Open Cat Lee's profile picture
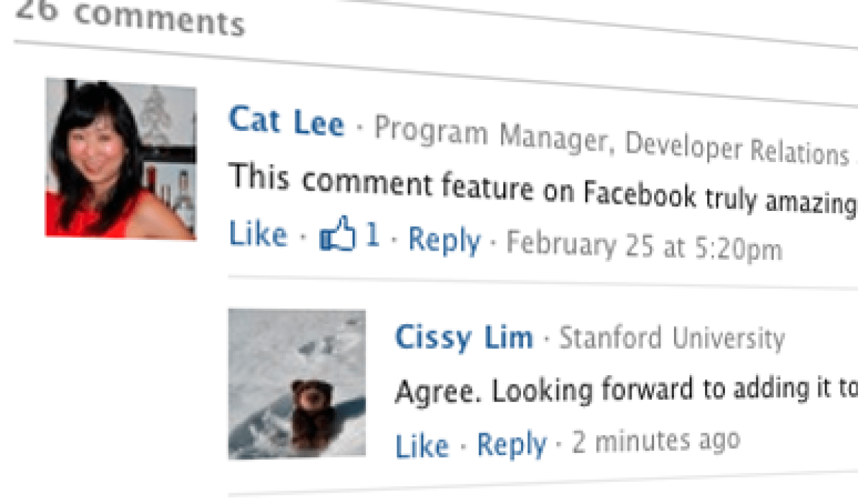The width and height of the screenshot is (858, 504). click(120, 159)
